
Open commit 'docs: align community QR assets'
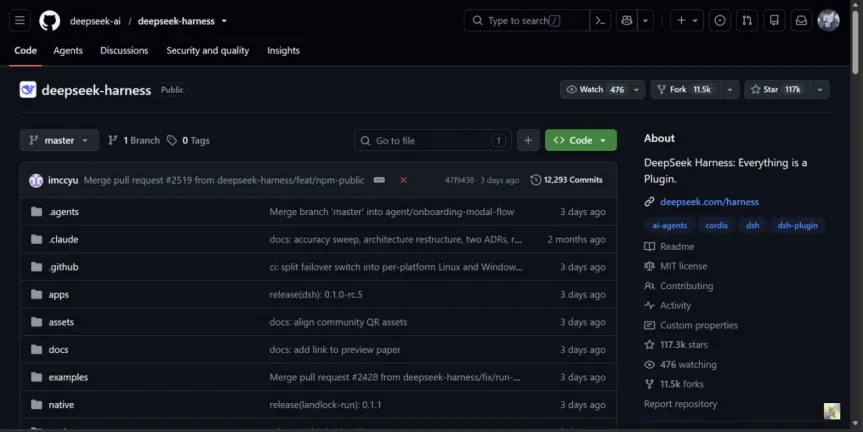click(x=338, y=322)
